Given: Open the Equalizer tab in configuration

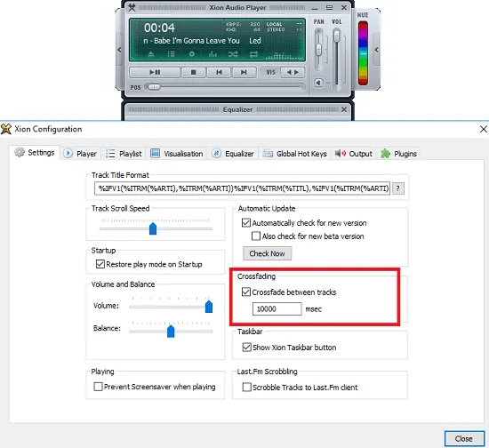Looking at the screenshot, I should tap(233, 154).
